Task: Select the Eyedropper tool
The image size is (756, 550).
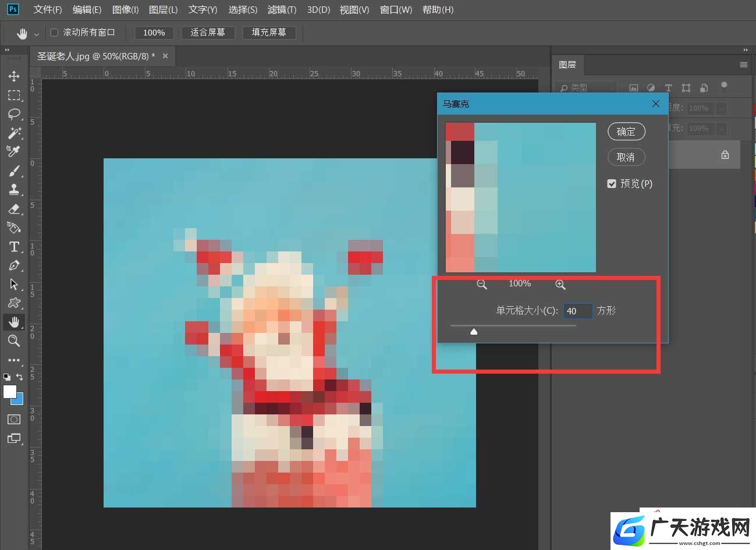Action: pyautogui.click(x=14, y=151)
